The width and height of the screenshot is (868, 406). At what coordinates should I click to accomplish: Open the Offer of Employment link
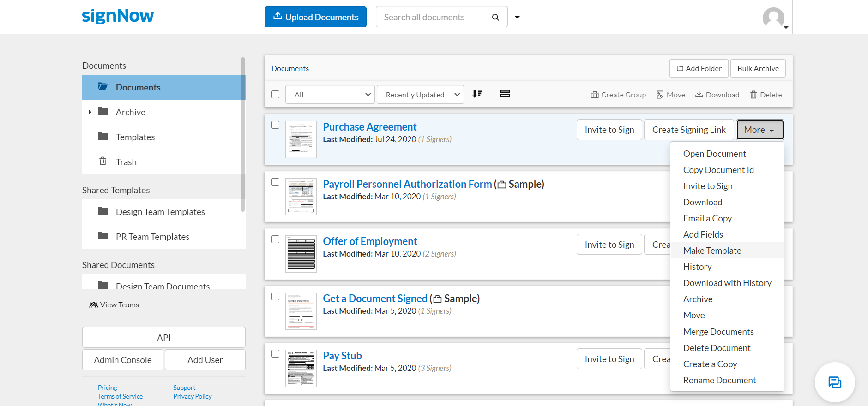pyautogui.click(x=370, y=241)
